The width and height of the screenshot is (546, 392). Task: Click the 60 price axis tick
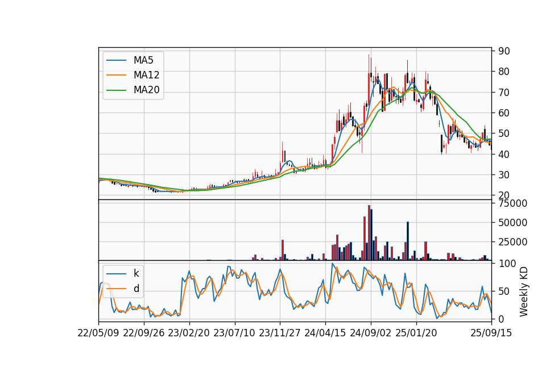point(504,113)
